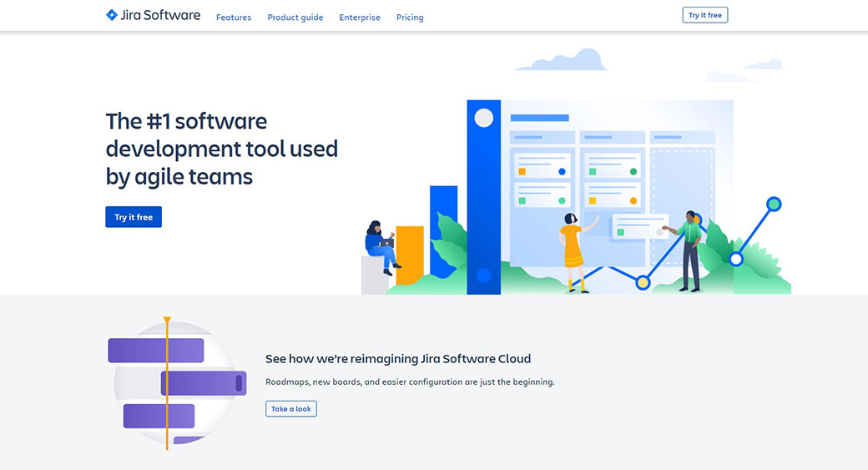Click the seated woman with laptop illustration
Viewport: 868px width, 470px height.
pos(380,246)
